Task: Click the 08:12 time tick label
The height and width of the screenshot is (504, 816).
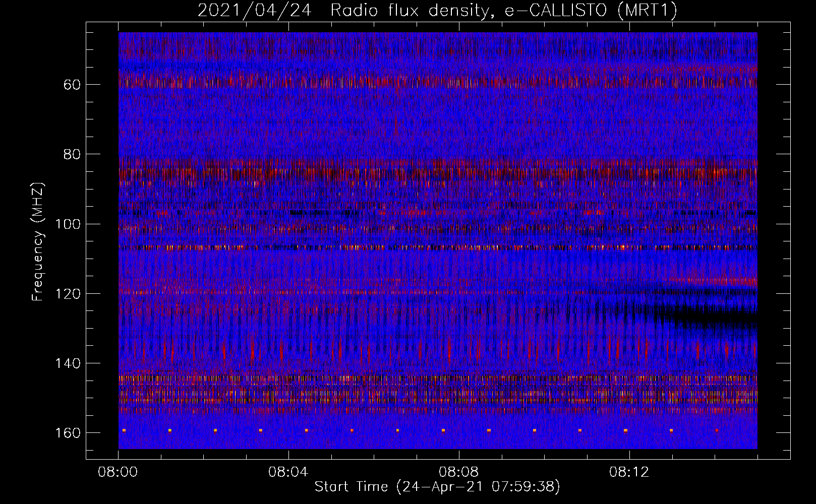Action: 629,473
